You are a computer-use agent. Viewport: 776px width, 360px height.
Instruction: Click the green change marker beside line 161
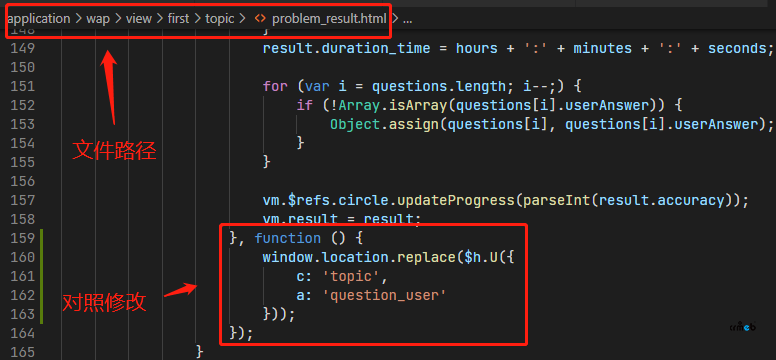(42, 276)
